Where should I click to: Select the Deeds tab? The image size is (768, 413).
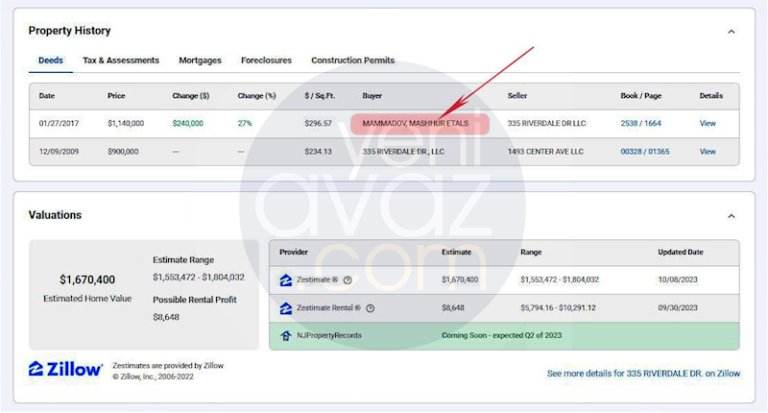[x=50, y=61]
